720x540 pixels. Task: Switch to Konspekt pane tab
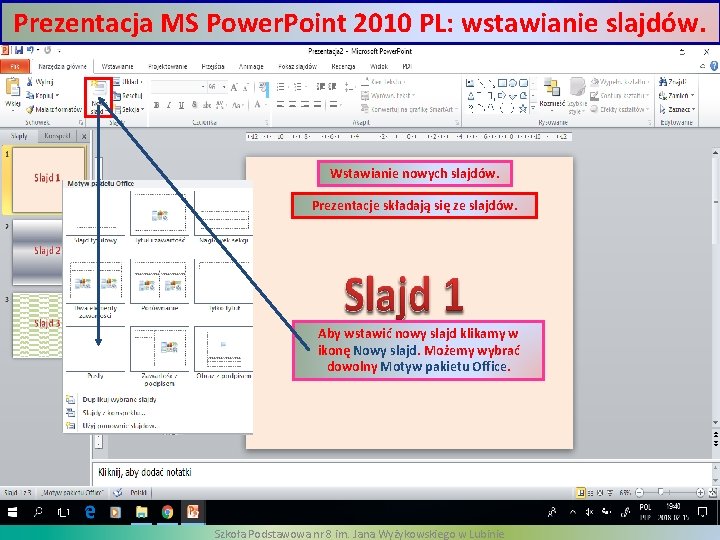[57, 136]
